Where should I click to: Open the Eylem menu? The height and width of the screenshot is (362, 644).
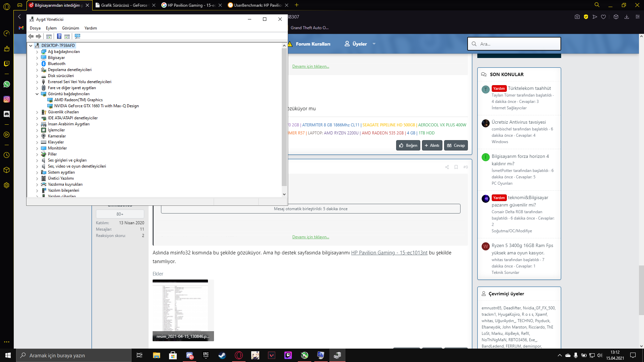[x=51, y=28]
